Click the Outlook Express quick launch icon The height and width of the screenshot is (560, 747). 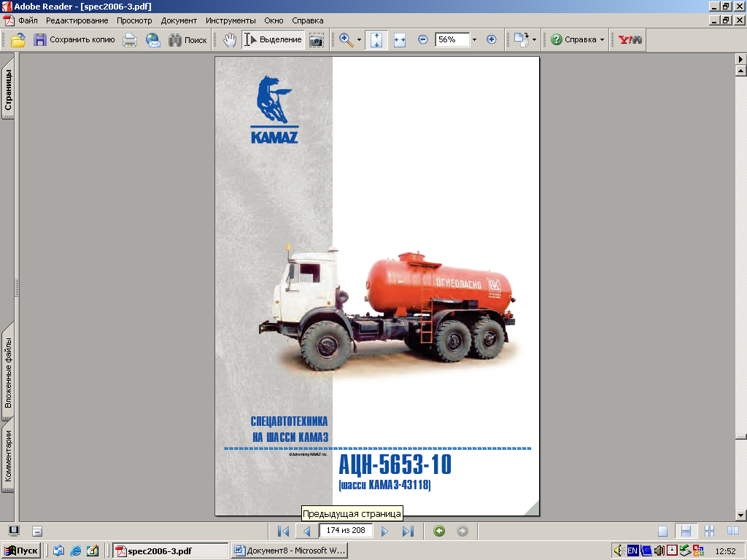pos(58,551)
